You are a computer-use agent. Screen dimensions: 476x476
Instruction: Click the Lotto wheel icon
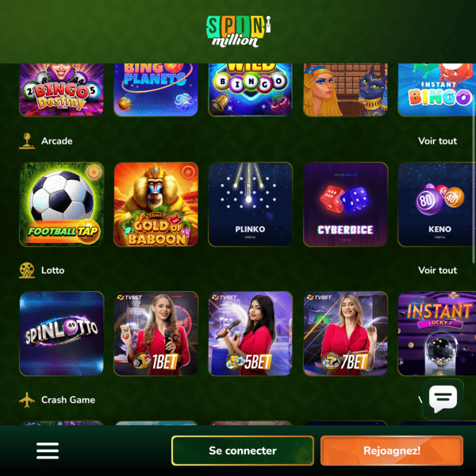tap(27, 271)
